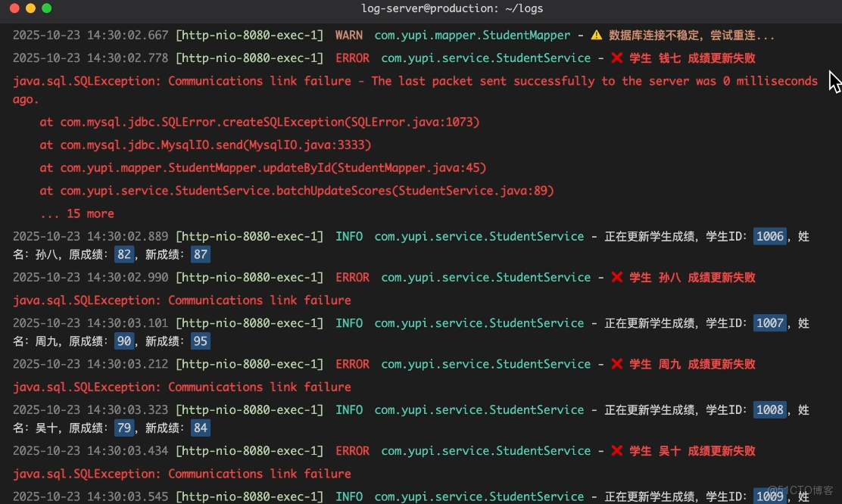Select the highlighted student ID badge 1008

[770, 409]
